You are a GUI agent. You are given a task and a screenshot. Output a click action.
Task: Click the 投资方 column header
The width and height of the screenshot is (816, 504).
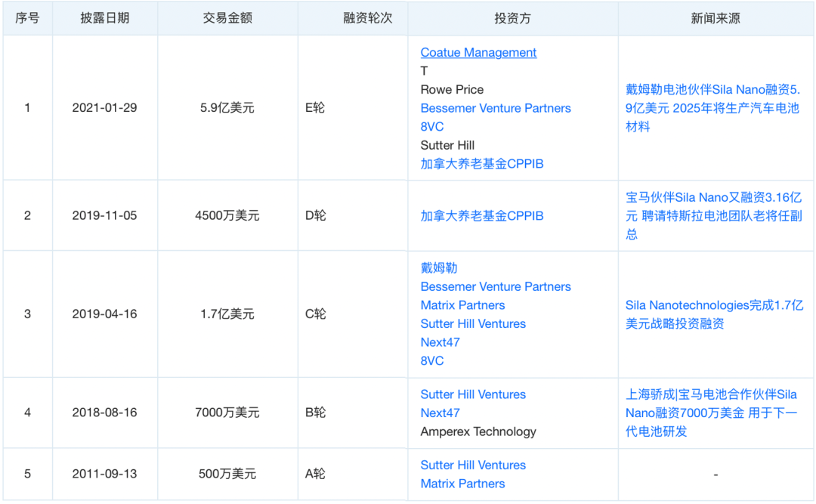[x=512, y=18]
